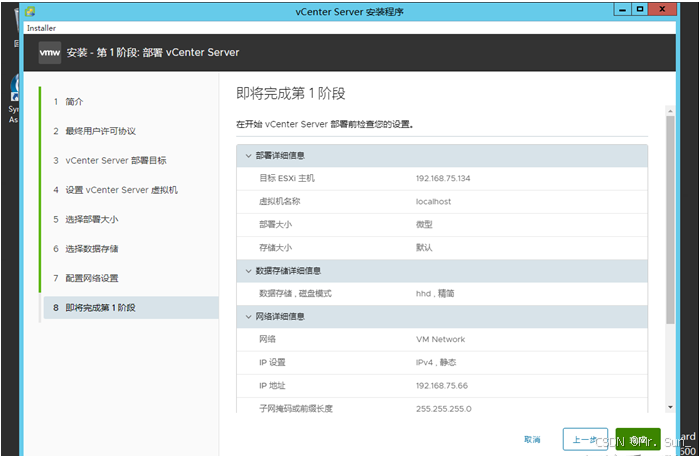Screen dimensions: 699x456
Task: Click the 子网掩码或前缀长度 label
Action: point(296,409)
